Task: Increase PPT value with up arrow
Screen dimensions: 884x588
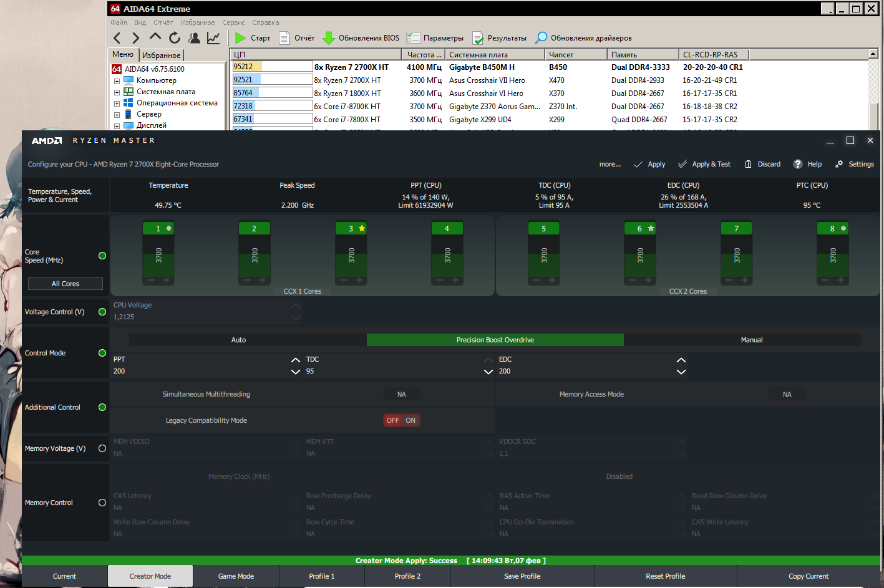Action: click(296, 360)
